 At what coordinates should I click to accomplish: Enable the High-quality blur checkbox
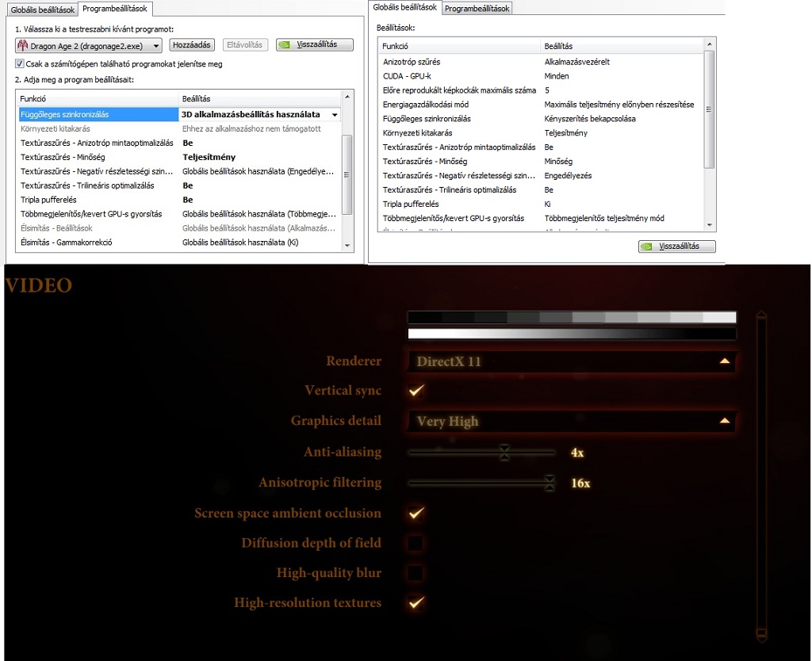[416, 573]
